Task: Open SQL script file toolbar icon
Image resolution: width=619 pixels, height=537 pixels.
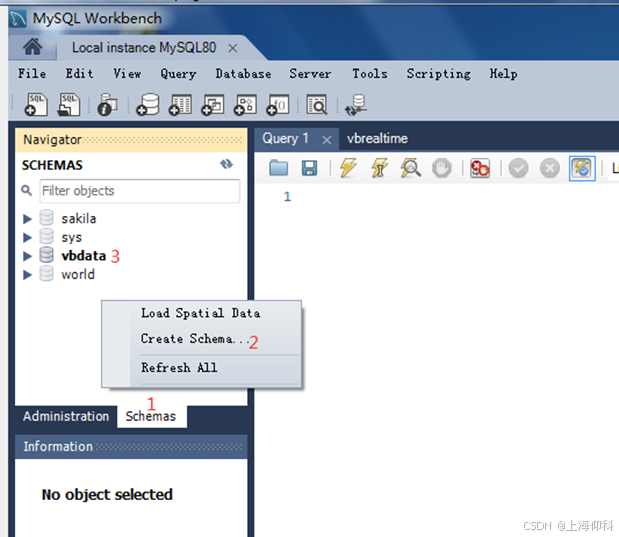Action: point(69,105)
